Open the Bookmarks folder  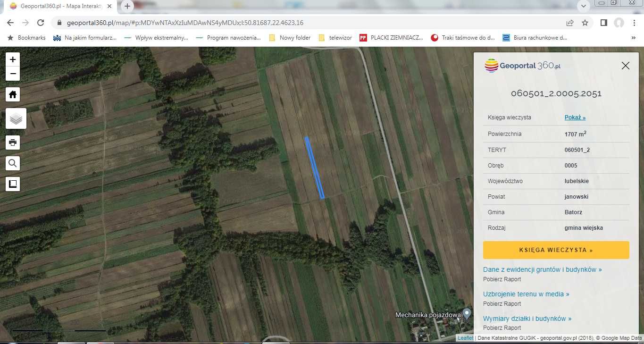tap(26, 38)
